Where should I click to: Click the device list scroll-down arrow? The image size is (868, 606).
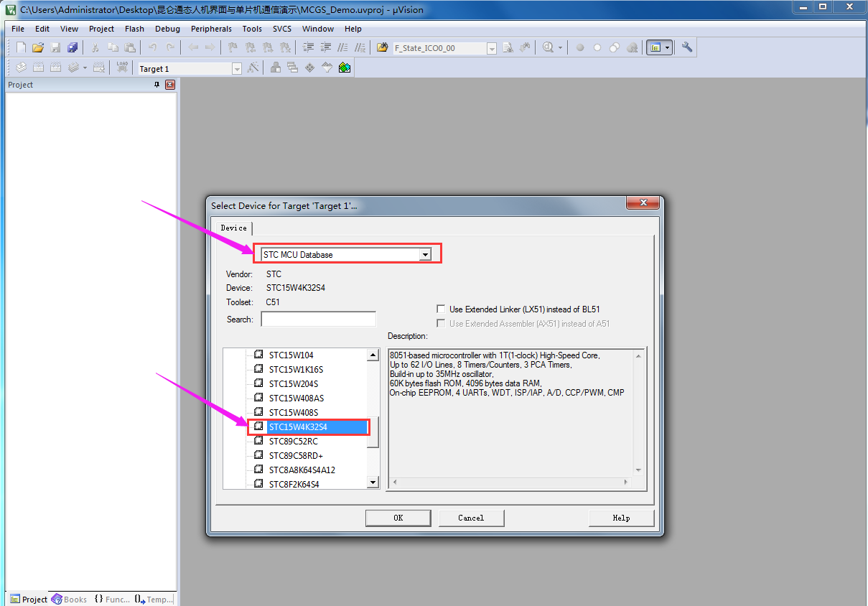pos(373,483)
